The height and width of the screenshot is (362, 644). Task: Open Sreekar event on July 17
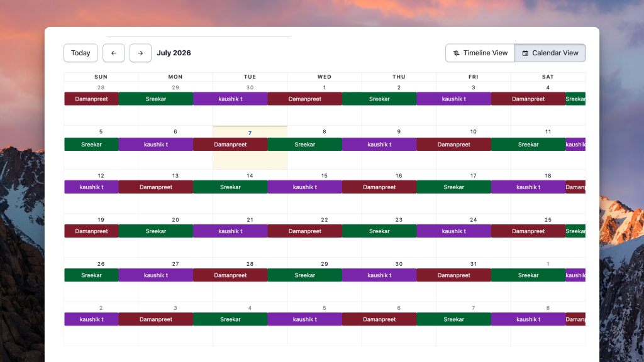tap(454, 187)
